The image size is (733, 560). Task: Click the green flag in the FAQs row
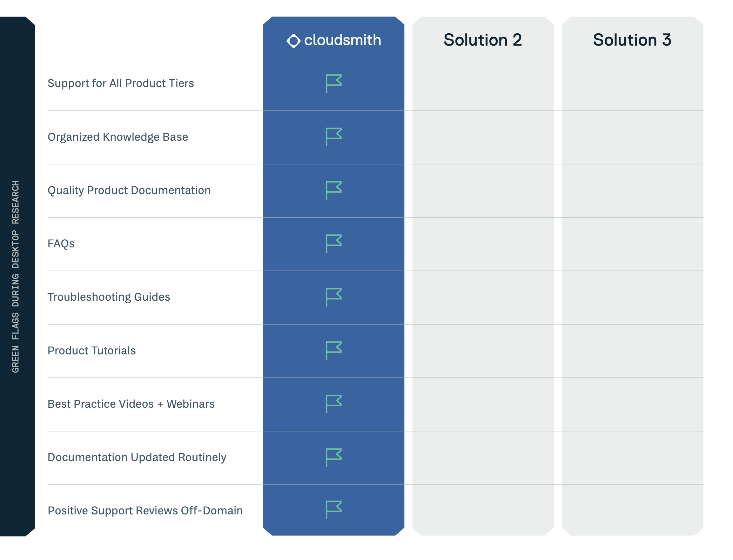coord(334,244)
